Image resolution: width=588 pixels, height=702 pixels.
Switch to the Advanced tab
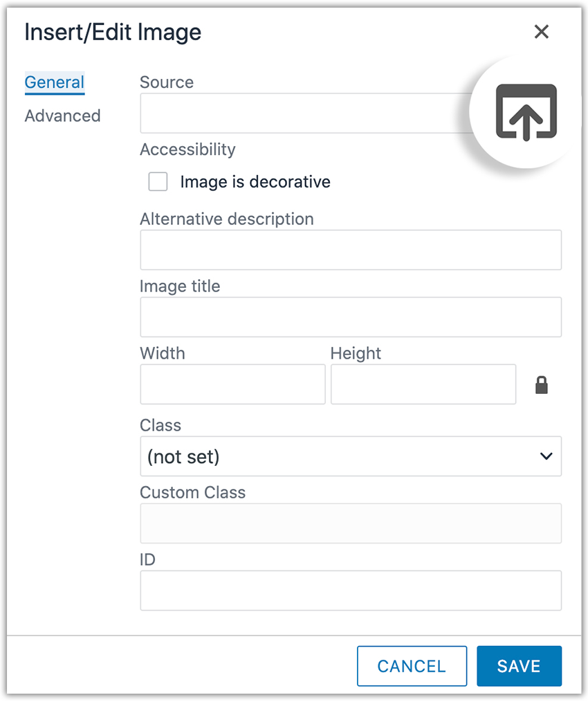coord(63,116)
